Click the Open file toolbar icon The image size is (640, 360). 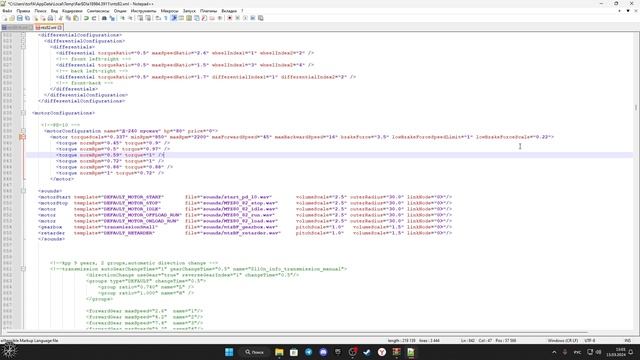12,18
